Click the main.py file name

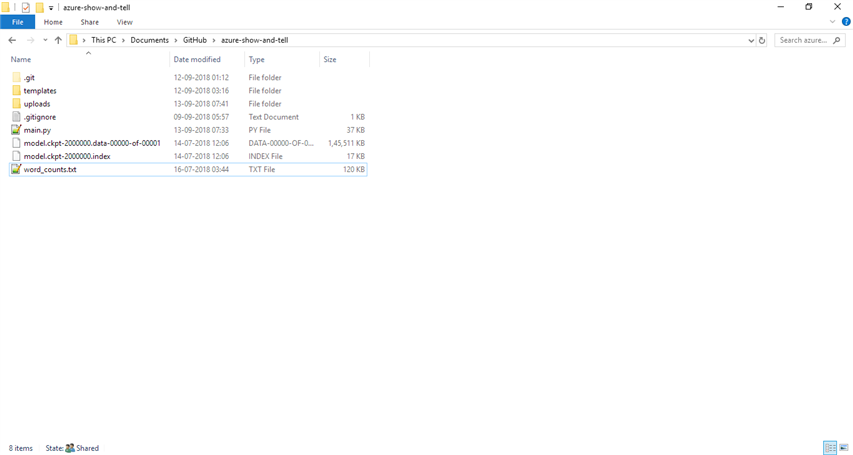pyautogui.click(x=37, y=130)
